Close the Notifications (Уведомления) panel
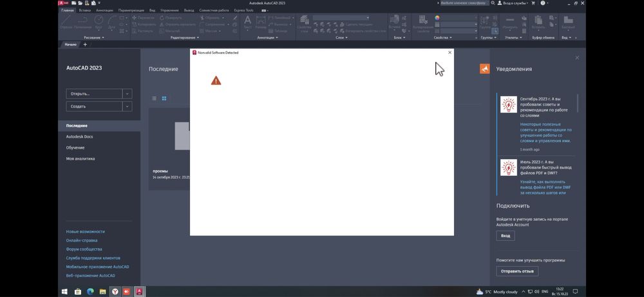This screenshot has height=297, width=644. [x=577, y=57]
